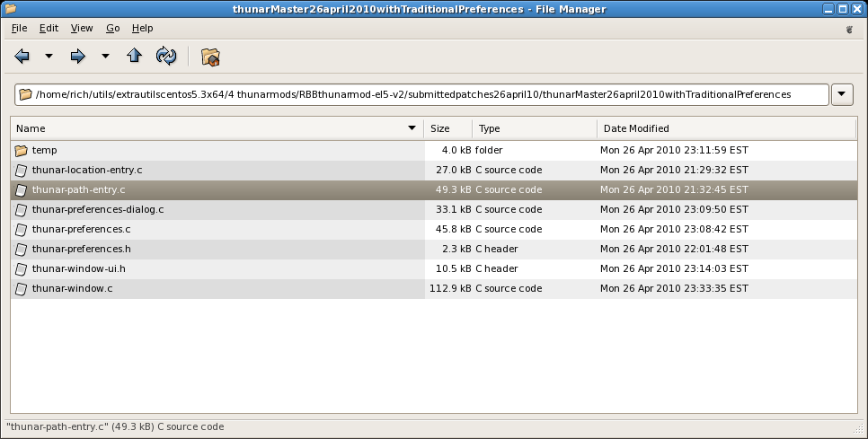This screenshot has width=868, height=439.
Task: Open the Go menu
Action: (x=112, y=28)
